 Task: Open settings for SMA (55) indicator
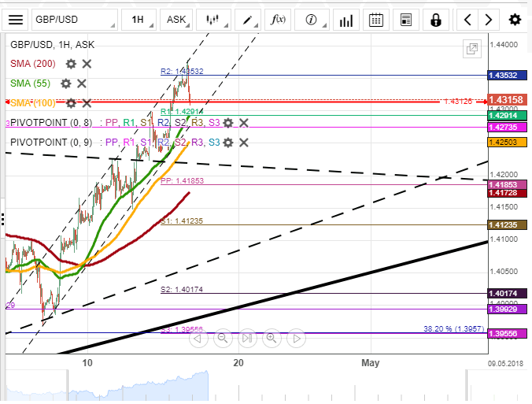click(66, 83)
